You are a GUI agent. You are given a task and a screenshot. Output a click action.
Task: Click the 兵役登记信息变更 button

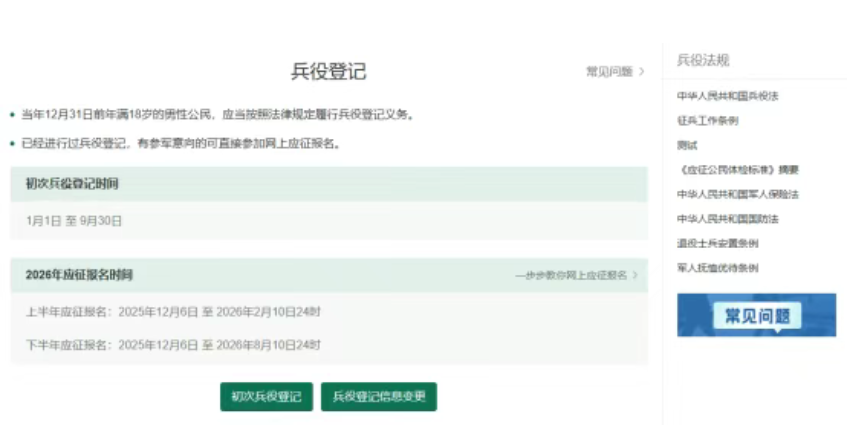379,396
